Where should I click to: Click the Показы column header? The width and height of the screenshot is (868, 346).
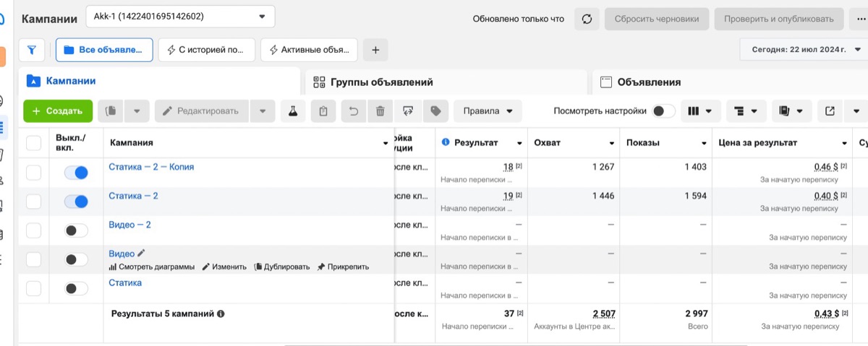(643, 143)
